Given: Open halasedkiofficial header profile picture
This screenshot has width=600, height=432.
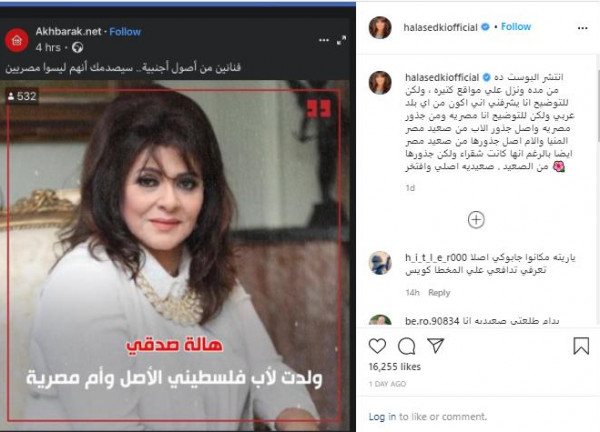Looking at the screenshot, I should (x=380, y=28).
